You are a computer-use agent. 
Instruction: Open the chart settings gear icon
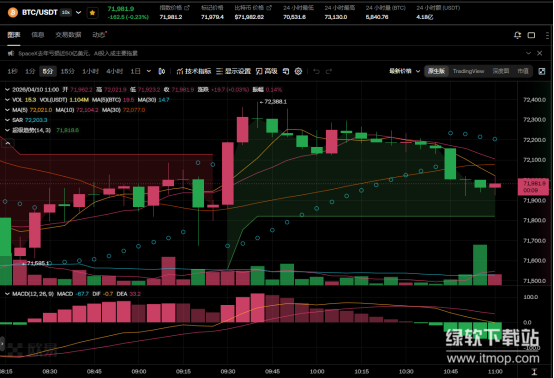pyautogui.click(x=298, y=71)
